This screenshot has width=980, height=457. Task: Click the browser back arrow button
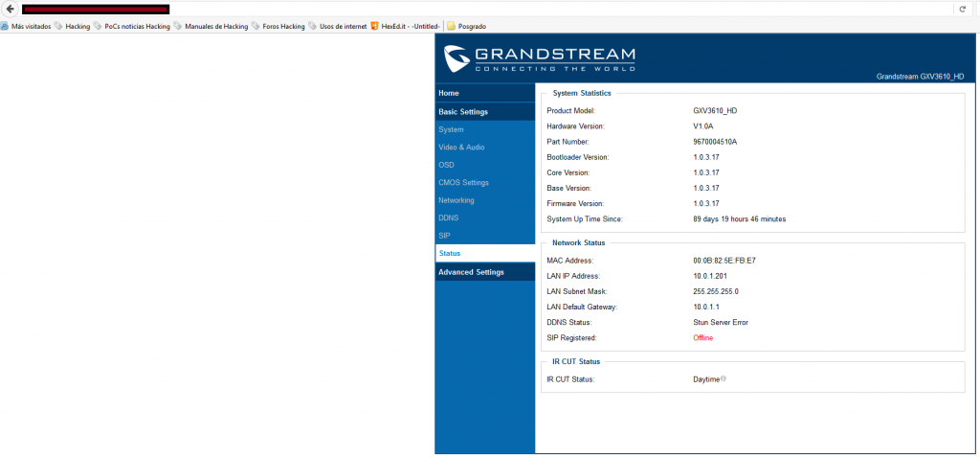(8, 9)
